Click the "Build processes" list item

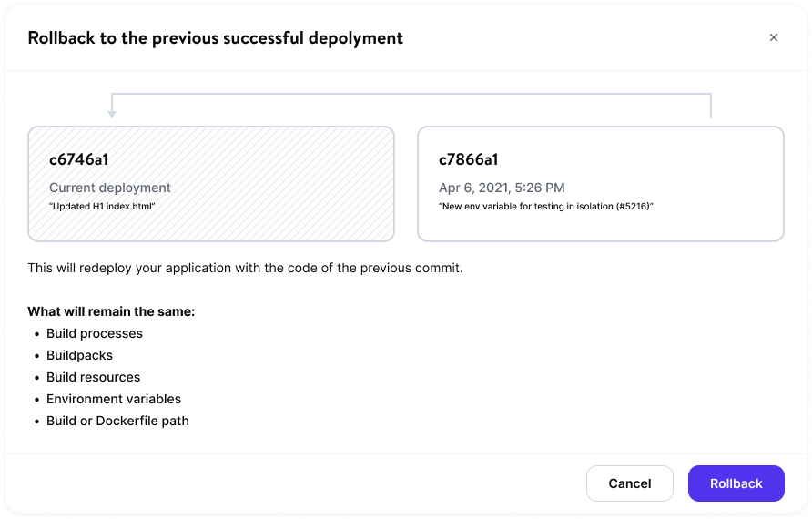click(95, 333)
